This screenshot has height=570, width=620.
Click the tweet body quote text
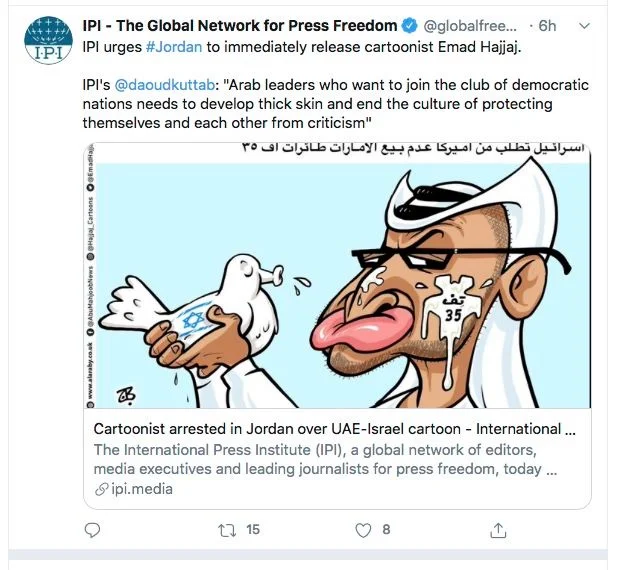(340, 104)
